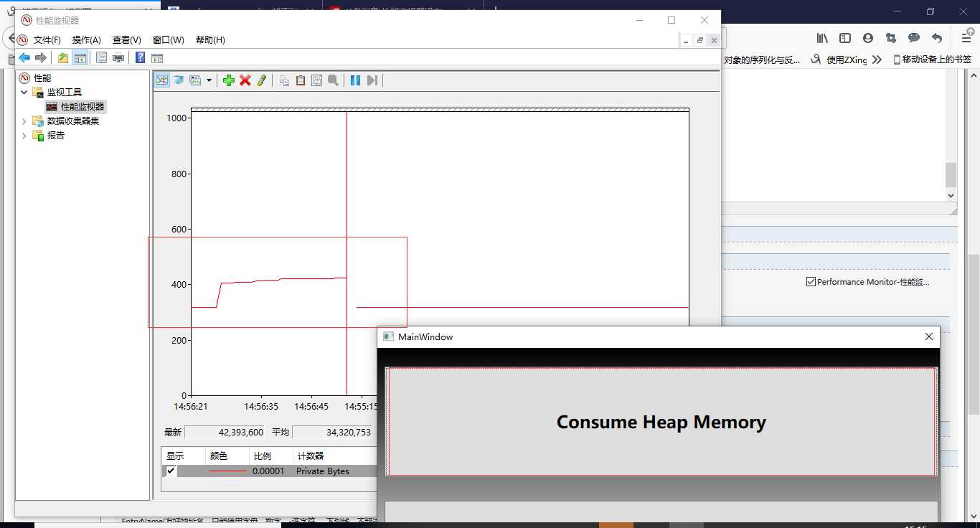980x528 pixels.
Task: Open Help with the question mark icon
Action: pyautogui.click(x=141, y=58)
